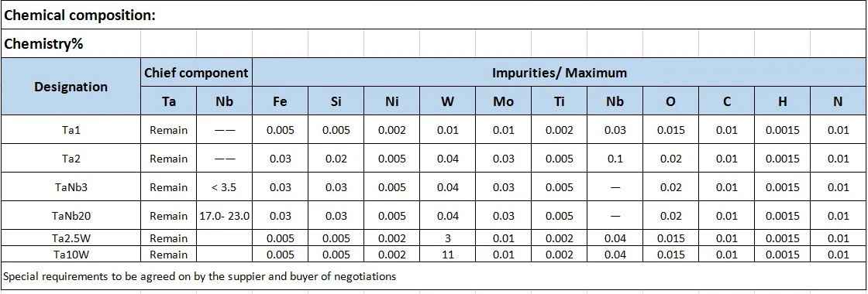Click the Nb impurity value 0.1 for Ta2
868x294 pixels.
coord(615,159)
